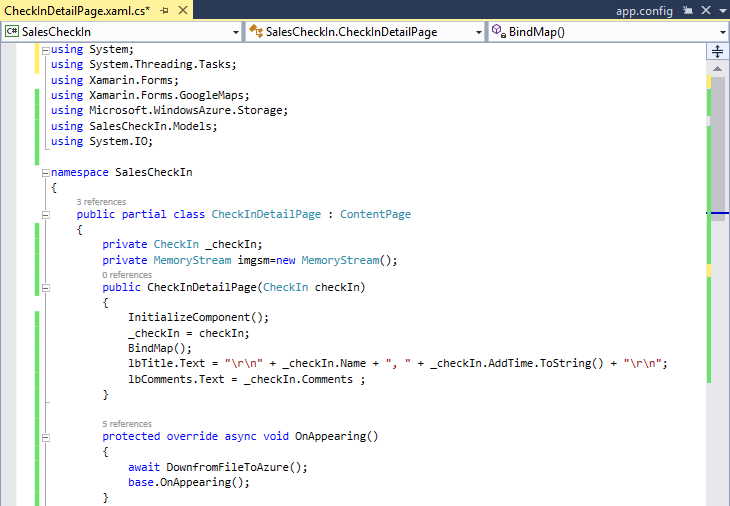Viewport: 730px width, 506px height.
Task: Click the private CheckIn _checkIn field
Action: [182, 244]
